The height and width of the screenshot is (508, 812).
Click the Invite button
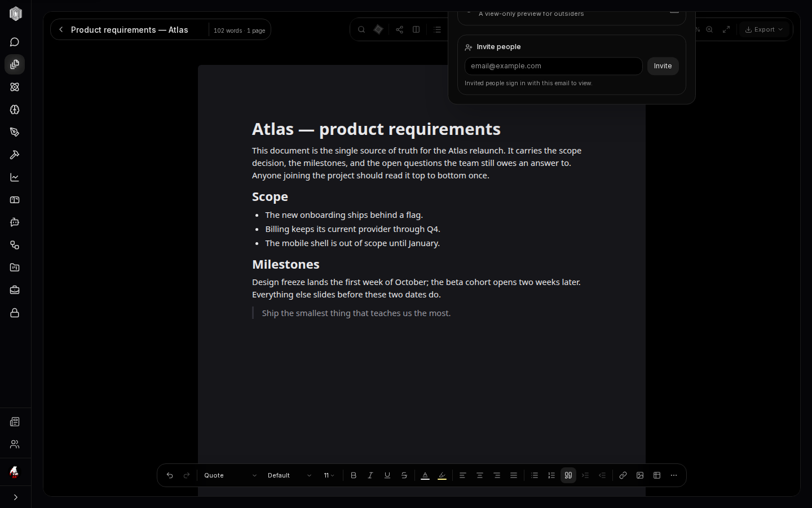[x=663, y=66]
